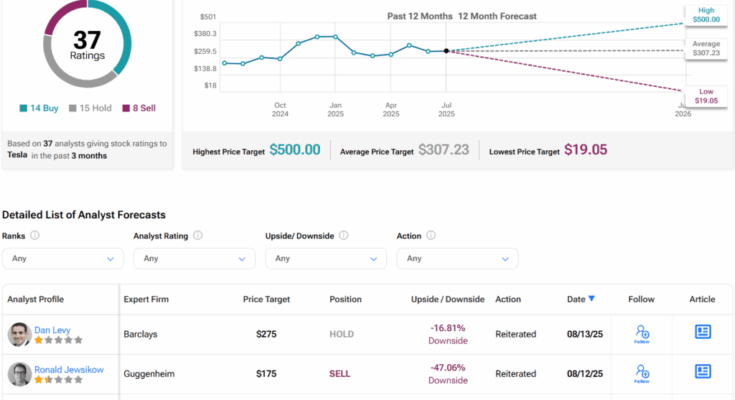Click the 14 Buy legend item
Viewport: 735px width, 400px height.
coord(39,108)
